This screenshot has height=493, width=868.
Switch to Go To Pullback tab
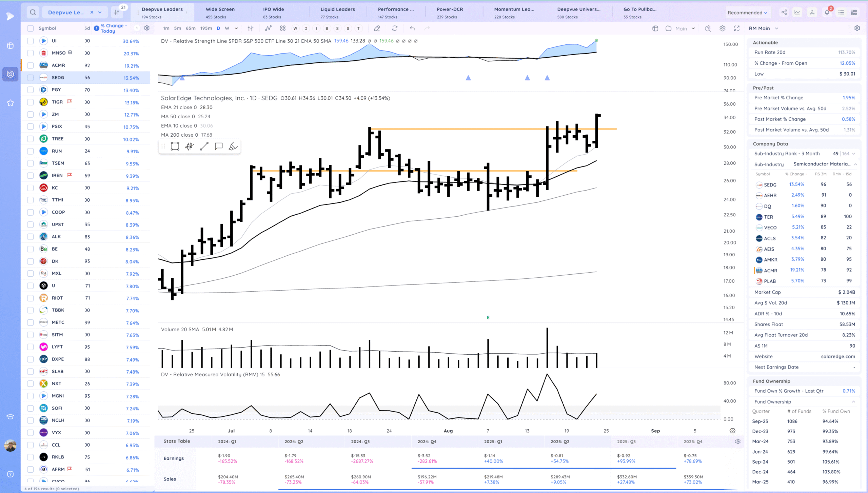(640, 13)
